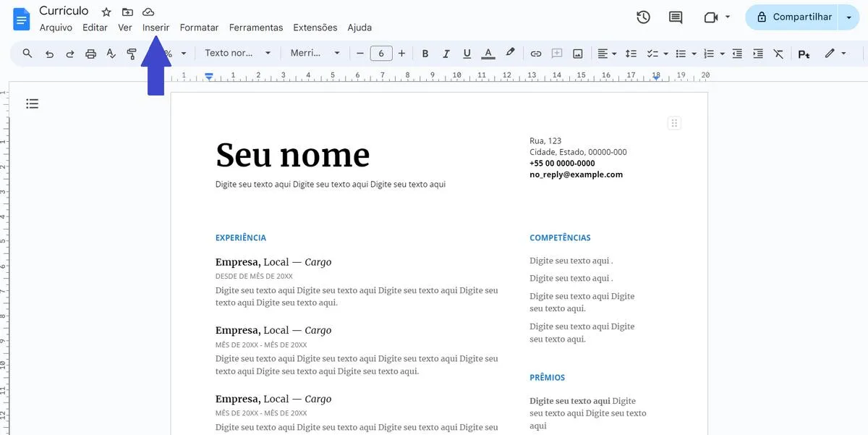
Task: Show the document outline
Action: pos(32,104)
